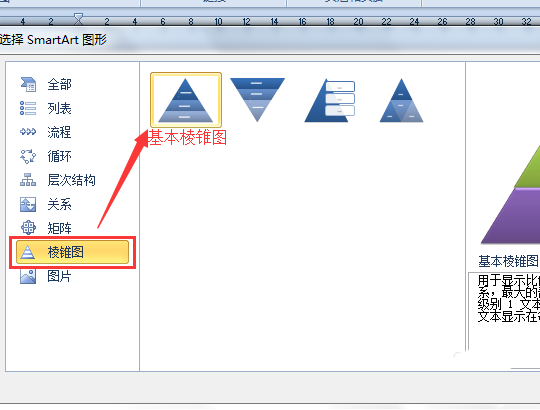Select the 矩阵 matrix icon
The height and width of the screenshot is (410, 540).
[28, 228]
